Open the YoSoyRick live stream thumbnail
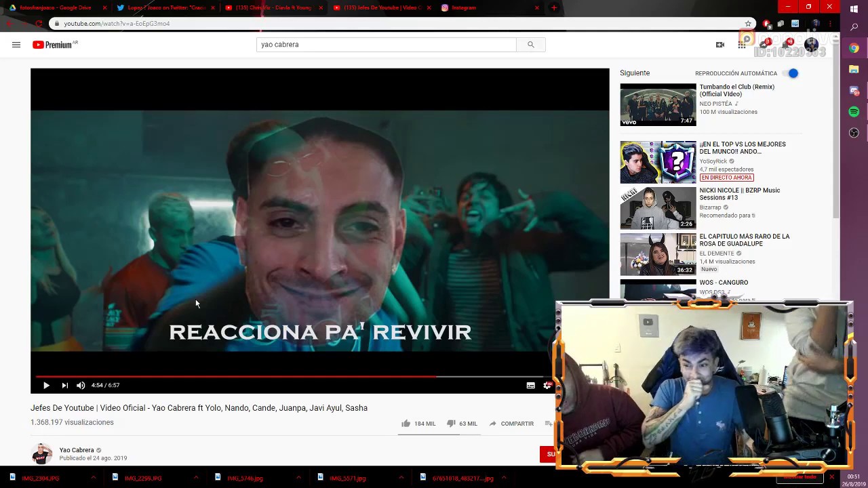868x488 pixels. tap(658, 162)
